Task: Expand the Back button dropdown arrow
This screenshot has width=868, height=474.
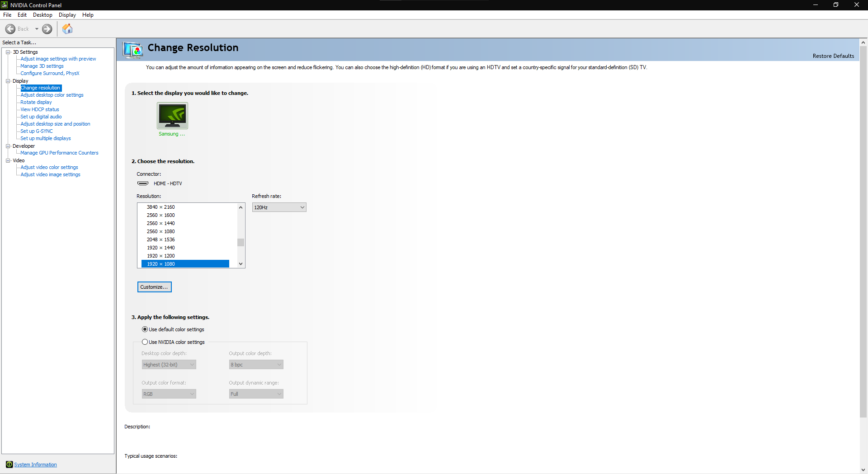Action: point(37,28)
